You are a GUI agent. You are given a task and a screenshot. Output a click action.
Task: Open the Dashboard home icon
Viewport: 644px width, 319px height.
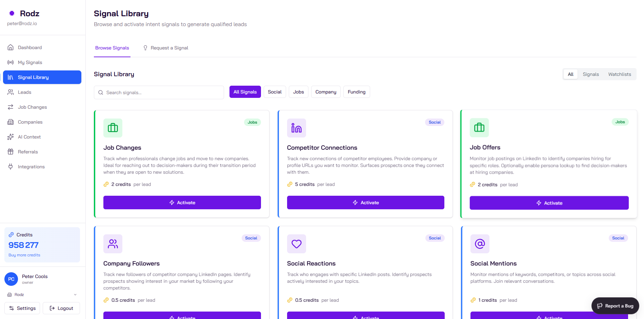point(11,47)
